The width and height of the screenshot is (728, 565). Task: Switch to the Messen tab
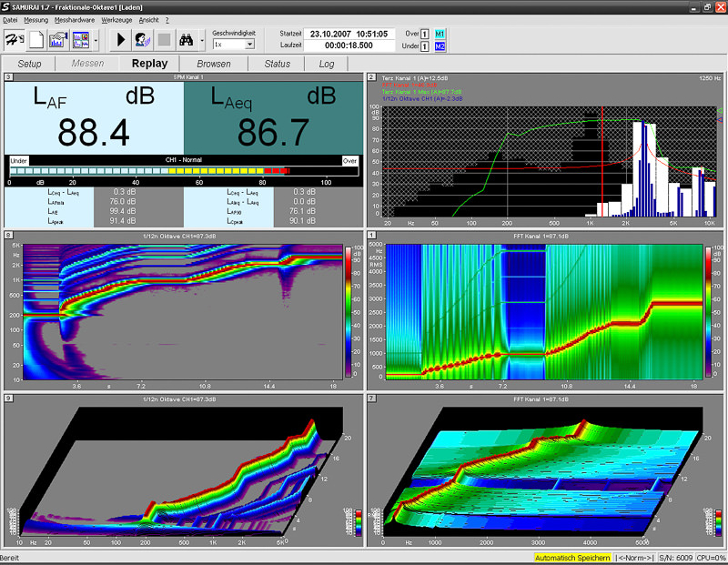[87, 64]
